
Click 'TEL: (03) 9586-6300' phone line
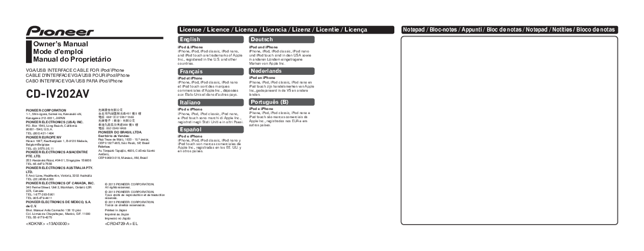pyautogui.click(x=40, y=179)
